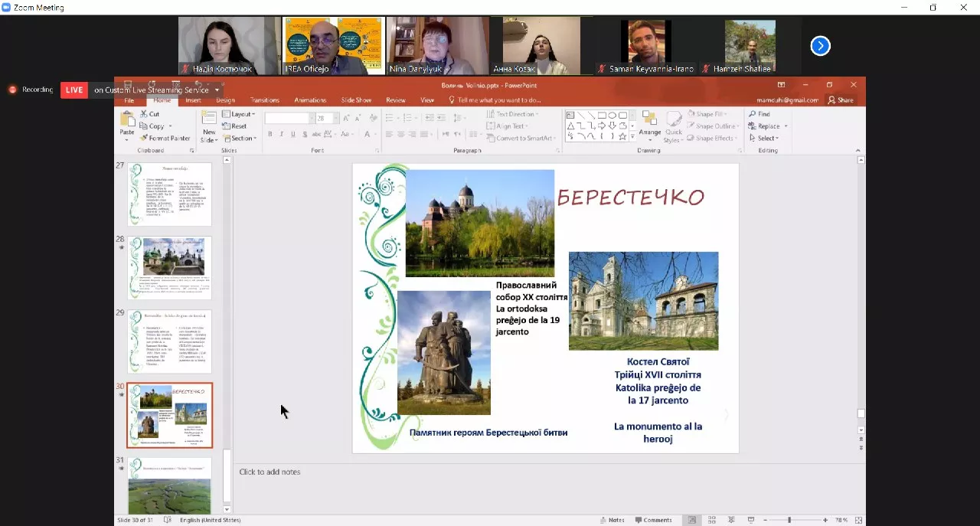The height and width of the screenshot is (526, 980).
Task: Select slide 28 thumbnail in slide panel
Action: point(170,267)
